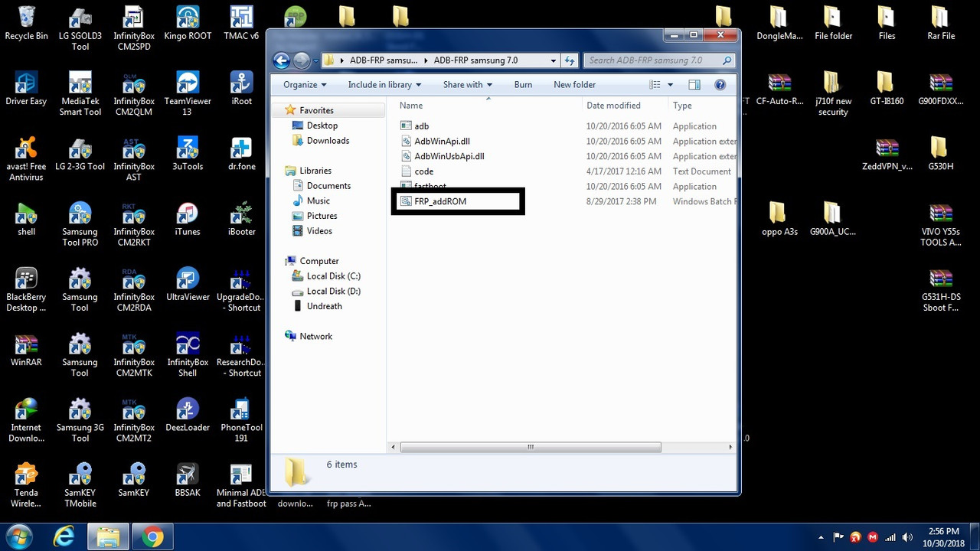Open the Recycle Bin desktop icon

click(x=26, y=24)
